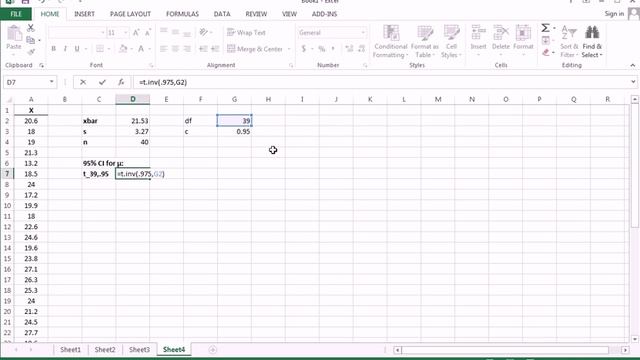Open the Clear eraser icon
Image resolution: width=640 pixels, height=360 pixels.
(x=546, y=52)
